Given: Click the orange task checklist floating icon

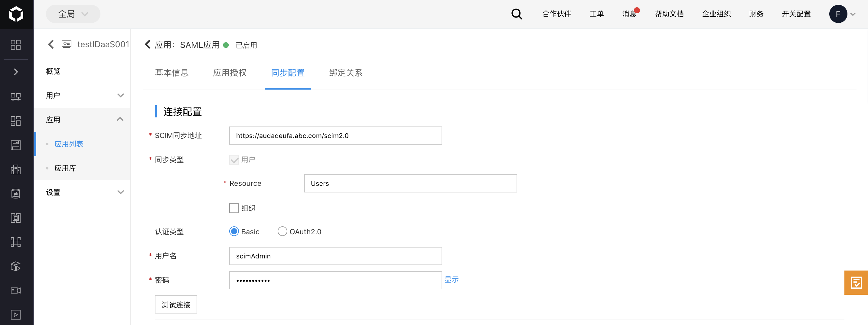Looking at the screenshot, I should 856,283.
